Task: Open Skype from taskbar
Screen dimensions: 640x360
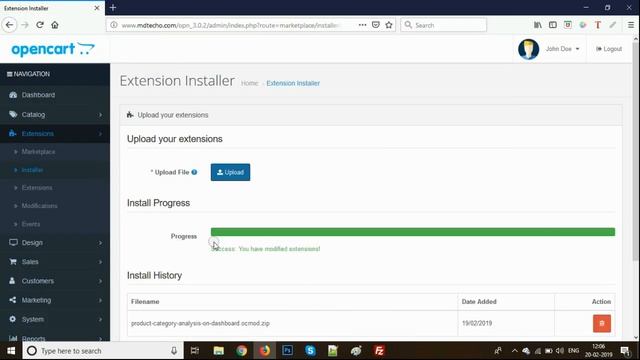Action: [x=310, y=351]
